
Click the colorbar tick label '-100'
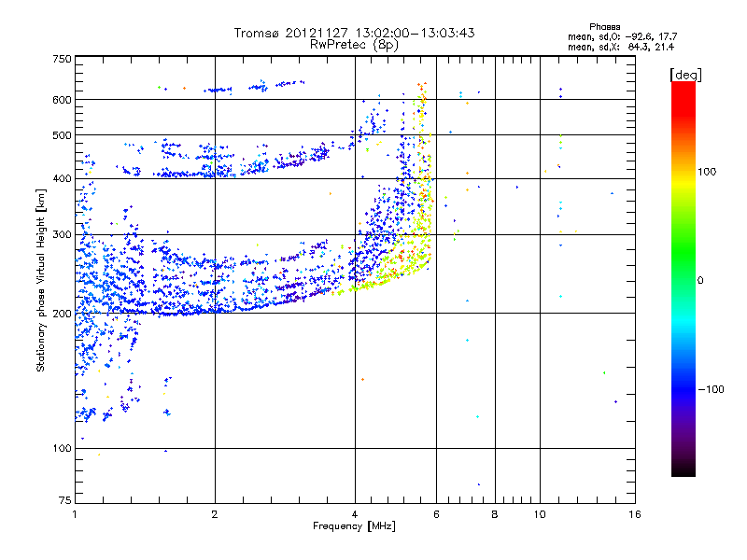pos(711,389)
